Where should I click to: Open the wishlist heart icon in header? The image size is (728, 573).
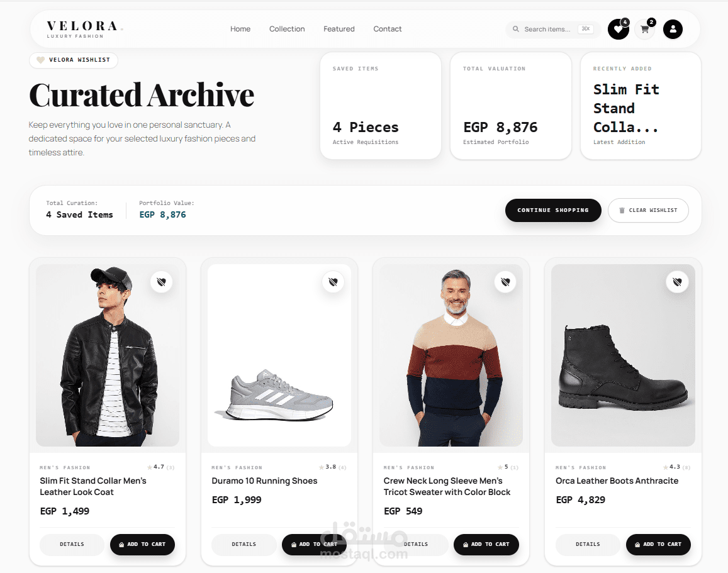pyautogui.click(x=619, y=29)
